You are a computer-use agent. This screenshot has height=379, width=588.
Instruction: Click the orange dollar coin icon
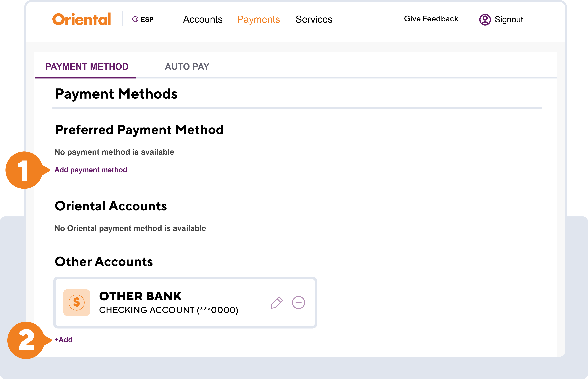click(77, 303)
